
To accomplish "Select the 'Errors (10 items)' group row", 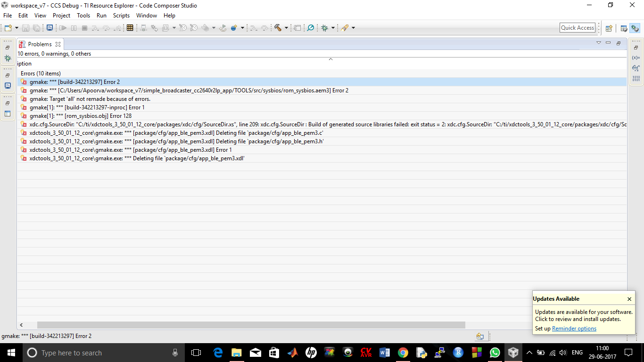I will tap(322, 74).
